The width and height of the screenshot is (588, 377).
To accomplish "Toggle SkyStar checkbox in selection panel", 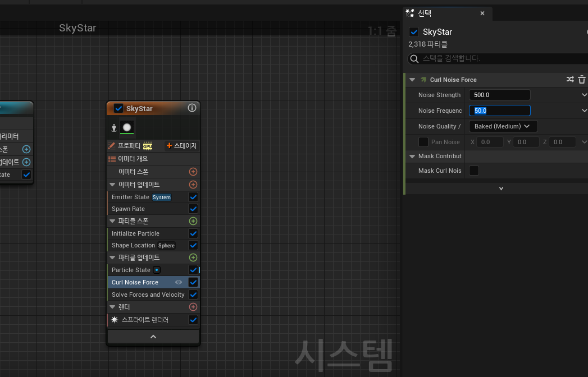I will [414, 32].
